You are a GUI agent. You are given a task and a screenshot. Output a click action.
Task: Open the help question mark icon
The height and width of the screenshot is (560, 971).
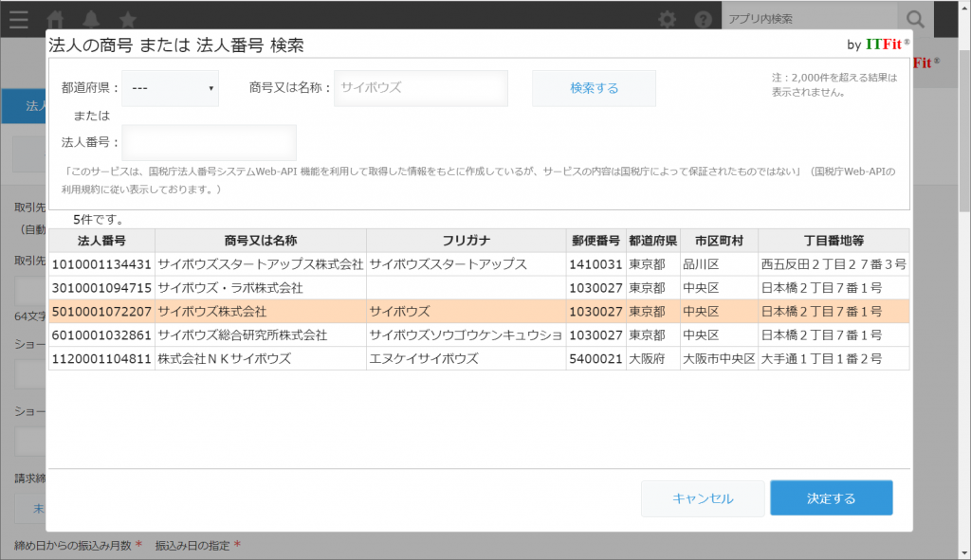(703, 19)
